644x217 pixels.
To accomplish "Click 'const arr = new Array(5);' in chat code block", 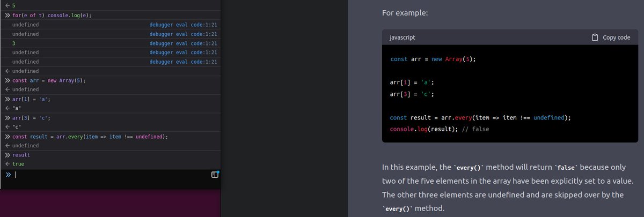I will (433, 59).
